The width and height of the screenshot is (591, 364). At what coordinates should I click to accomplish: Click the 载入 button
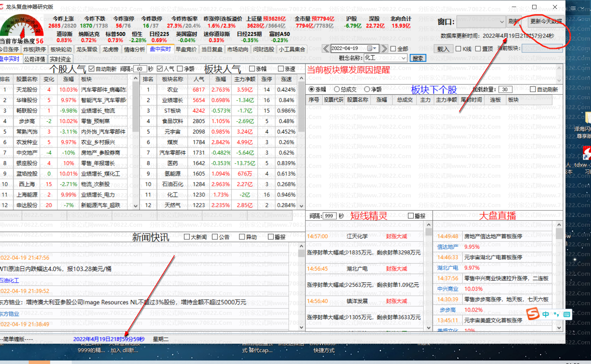click(x=443, y=49)
